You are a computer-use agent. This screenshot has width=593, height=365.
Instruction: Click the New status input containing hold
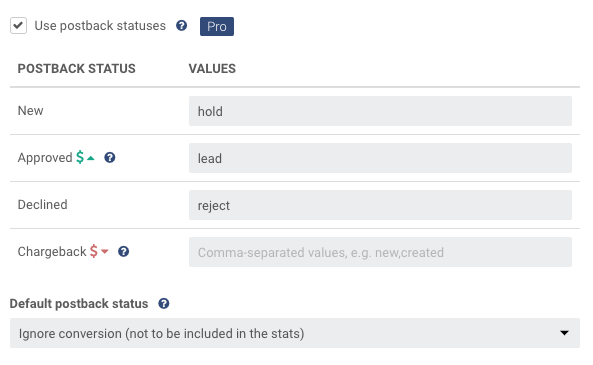click(380, 111)
